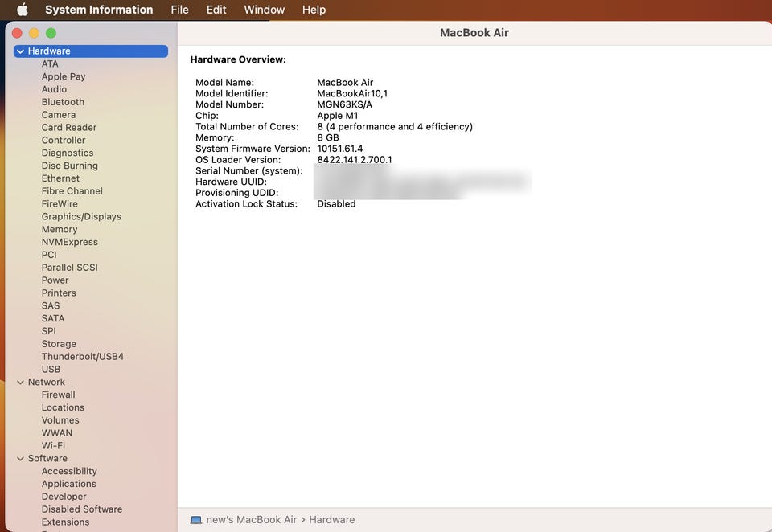Click the 10151.61.4 firmware version value
772x532 pixels.
[x=339, y=149]
